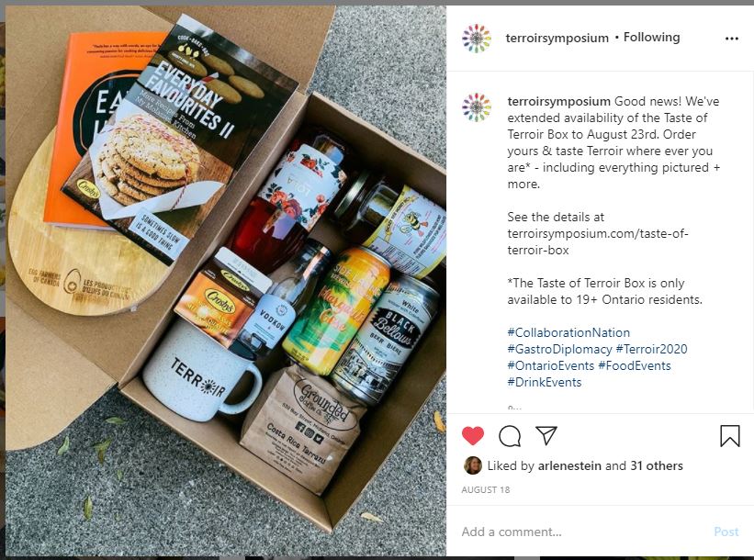This screenshot has height=560, width=754.
Task: Click the Post comment button
Action: tap(726, 532)
